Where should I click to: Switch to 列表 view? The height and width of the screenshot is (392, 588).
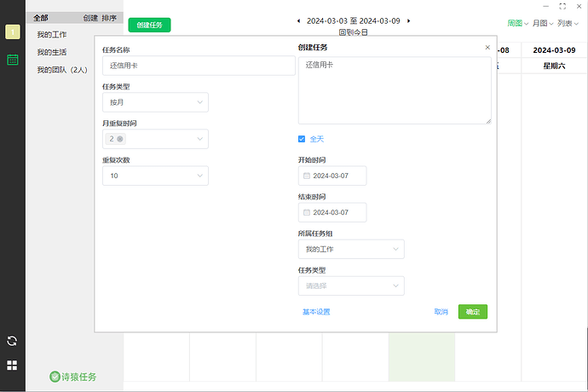(568, 24)
